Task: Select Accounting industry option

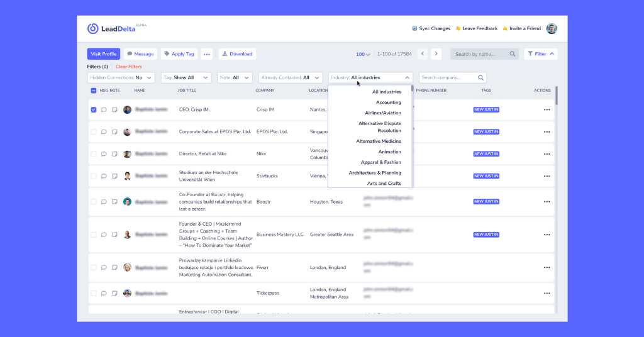Action: (389, 102)
